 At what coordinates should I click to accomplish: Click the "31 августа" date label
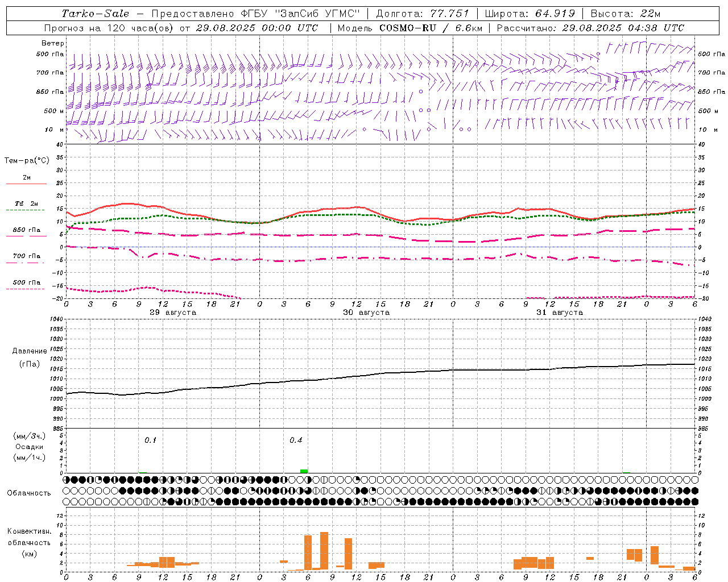560,313
